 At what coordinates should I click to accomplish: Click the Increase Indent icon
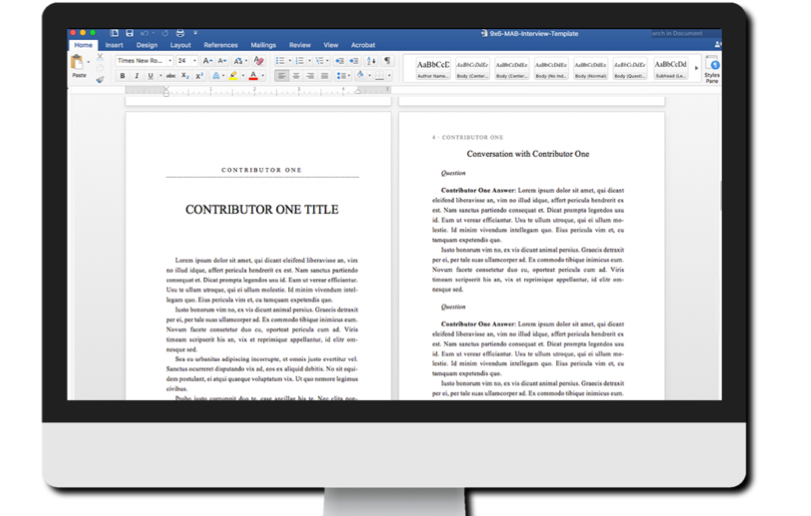[354, 60]
